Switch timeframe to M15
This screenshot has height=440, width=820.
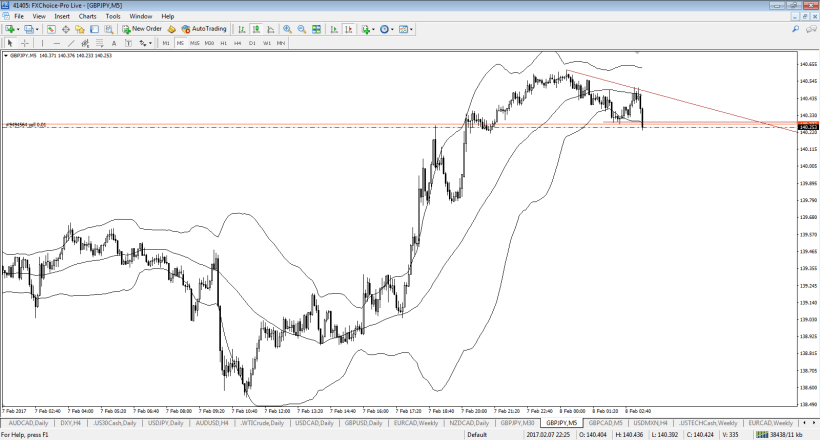pos(195,43)
